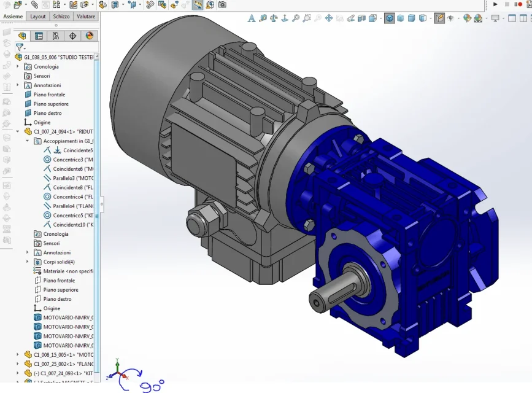Toggle the hide/show items eye icon
Viewport: 532px width, 393px height.
(451, 18)
